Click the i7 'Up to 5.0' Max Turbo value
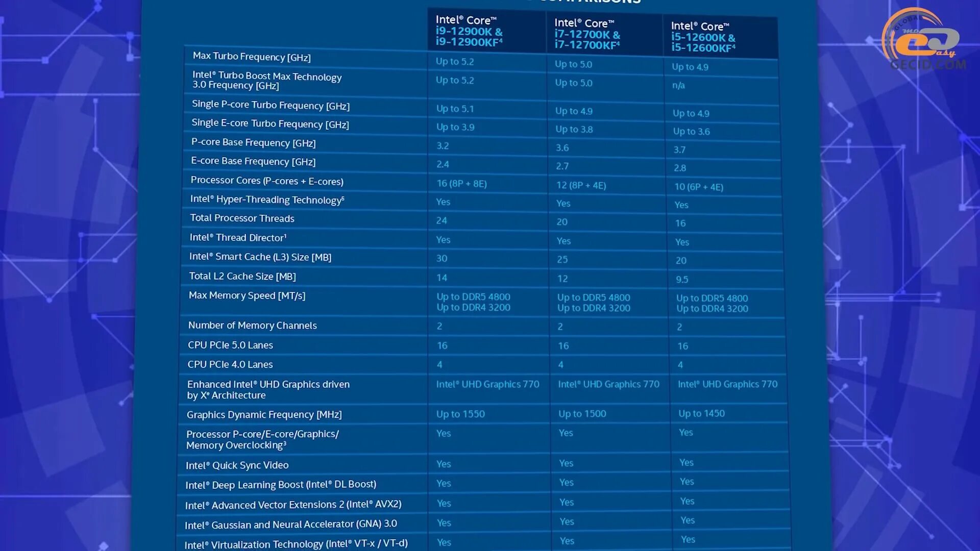 point(573,64)
